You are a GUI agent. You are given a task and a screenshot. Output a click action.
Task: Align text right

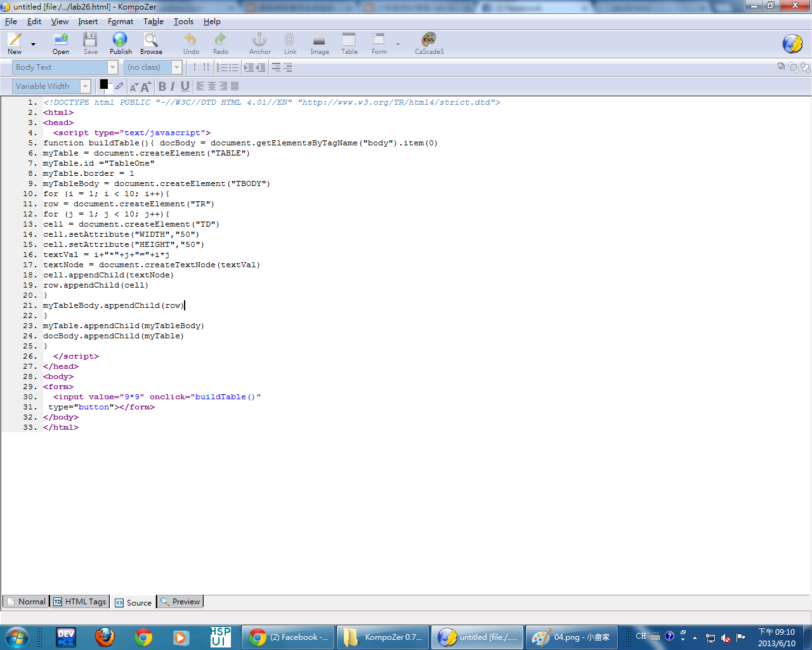click(223, 86)
